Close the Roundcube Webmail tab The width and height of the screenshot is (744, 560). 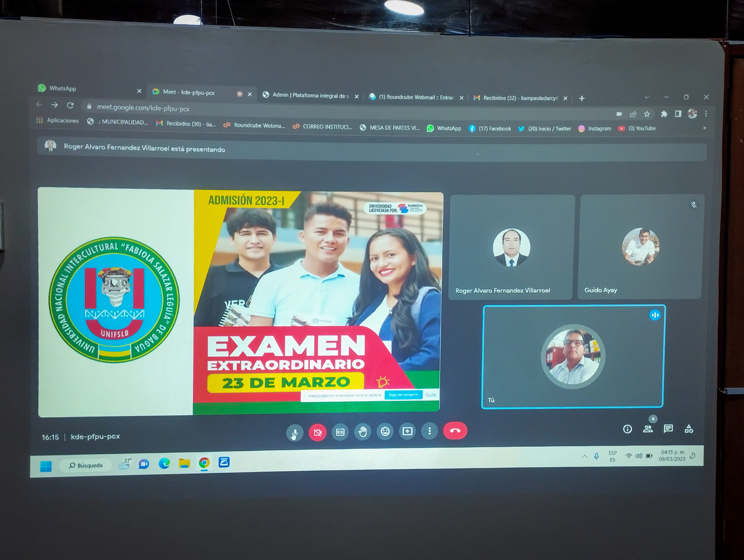click(461, 98)
